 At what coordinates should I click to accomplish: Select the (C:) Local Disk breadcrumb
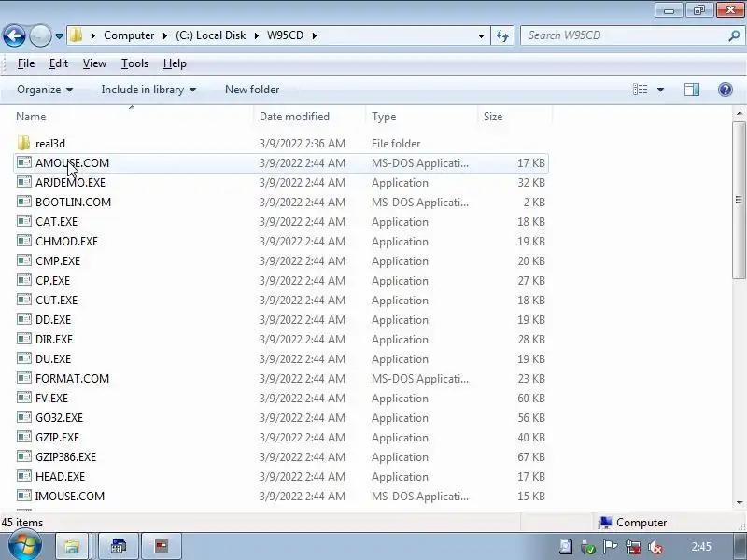(211, 35)
